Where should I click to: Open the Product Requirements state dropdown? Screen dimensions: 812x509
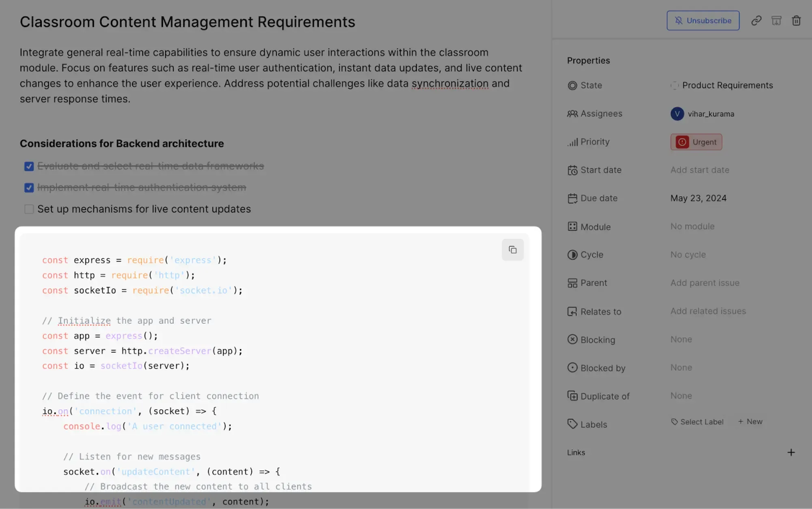pos(727,85)
